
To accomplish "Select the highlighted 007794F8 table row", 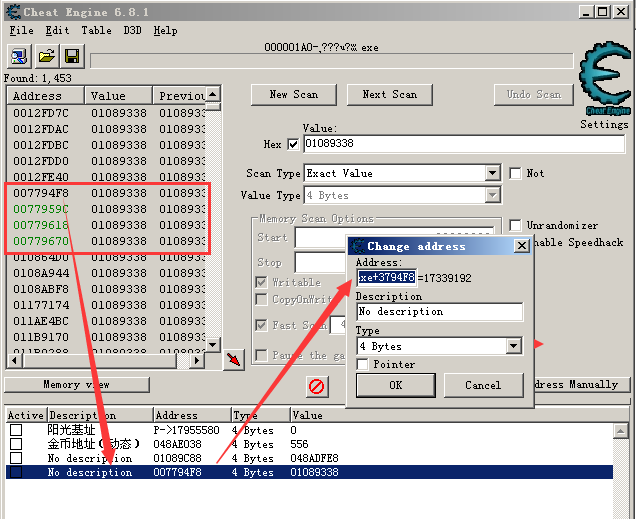I will (x=309, y=472).
